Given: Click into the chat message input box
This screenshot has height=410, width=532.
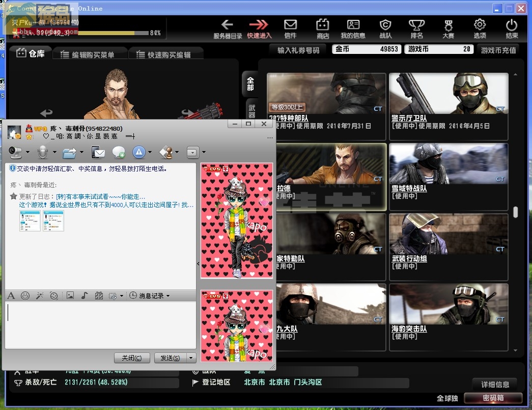Looking at the screenshot, I should coord(100,325).
